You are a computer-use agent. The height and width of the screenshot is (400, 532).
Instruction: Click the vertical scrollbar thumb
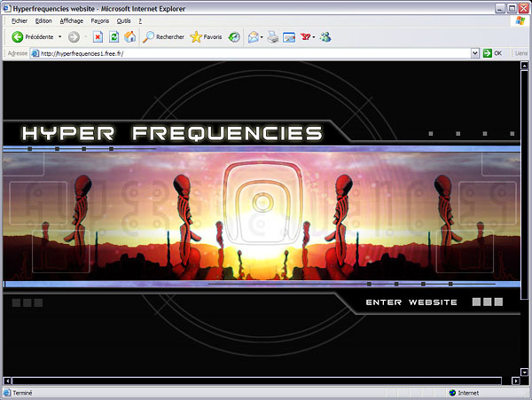pyautogui.click(x=525, y=184)
